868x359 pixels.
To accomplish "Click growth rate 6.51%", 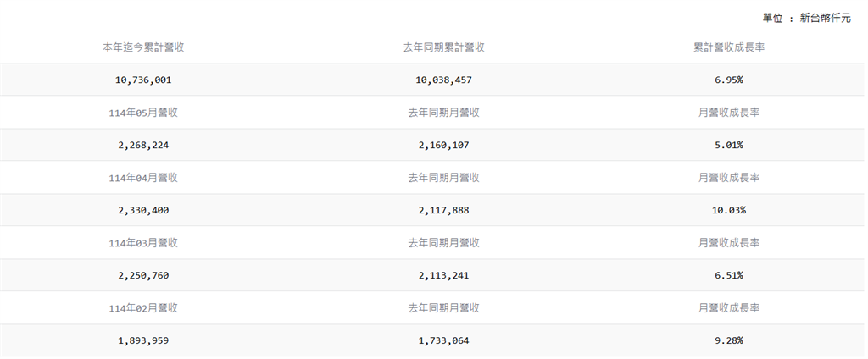I will pyautogui.click(x=729, y=276).
